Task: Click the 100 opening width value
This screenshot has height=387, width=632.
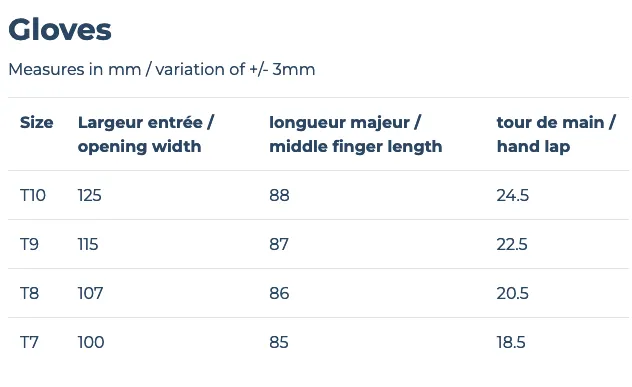Action: [91, 342]
